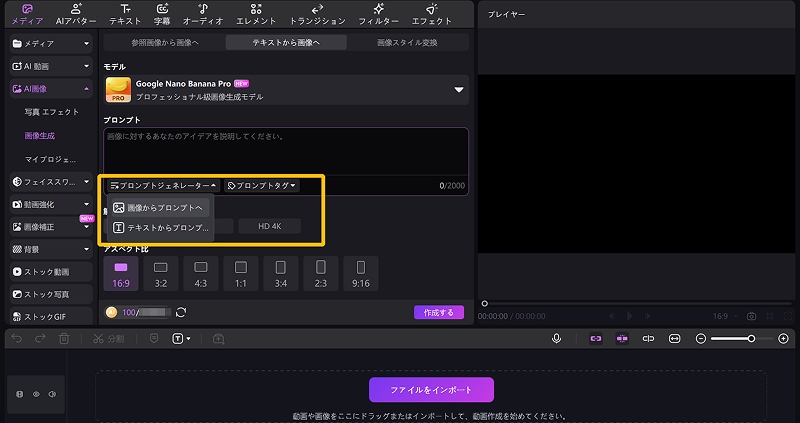The width and height of the screenshot is (800, 423).
Task: Open the プロンプトタグ dropdown
Action: [262, 186]
